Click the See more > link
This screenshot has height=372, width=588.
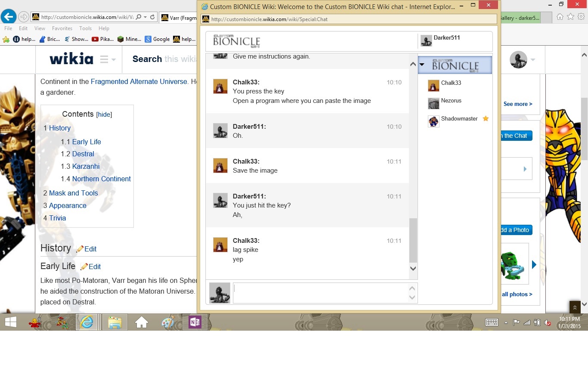pyautogui.click(x=518, y=104)
